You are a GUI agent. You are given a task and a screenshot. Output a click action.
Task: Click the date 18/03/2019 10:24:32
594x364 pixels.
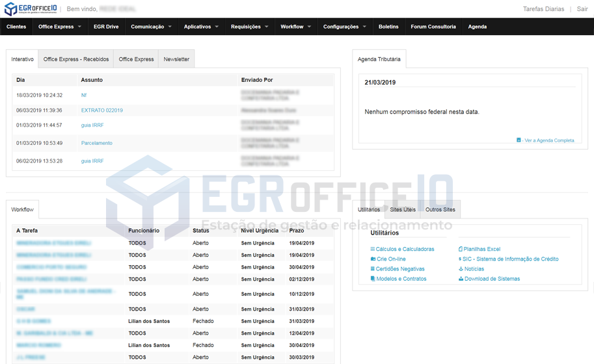[40, 95]
